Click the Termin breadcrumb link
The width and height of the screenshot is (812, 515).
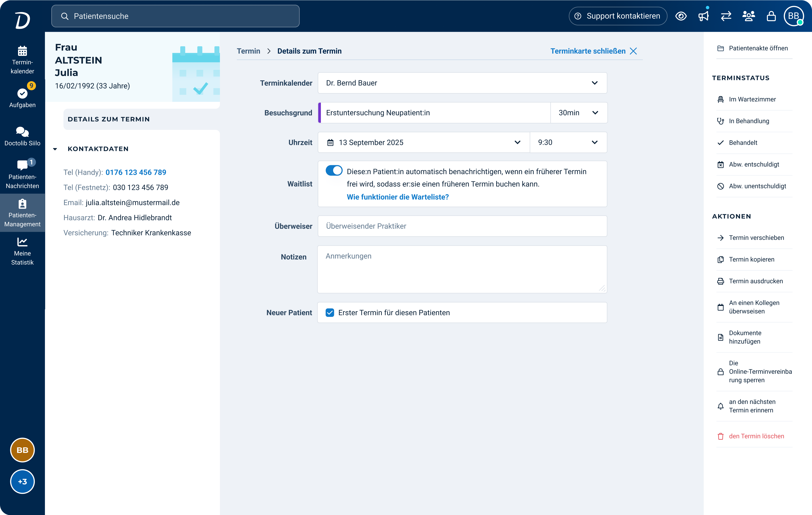pyautogui.click(x=248, y=51)
